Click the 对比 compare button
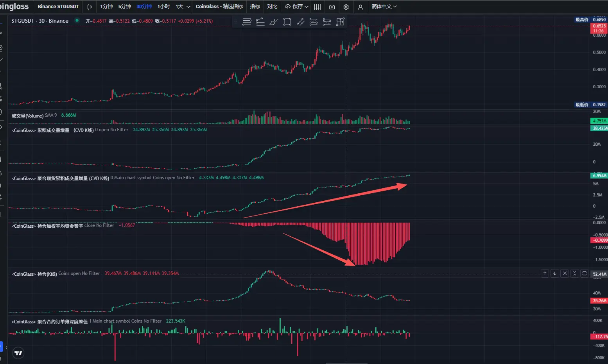Image resolution: width=608 pixels, height=364 pixels. [x=272, y=7]
